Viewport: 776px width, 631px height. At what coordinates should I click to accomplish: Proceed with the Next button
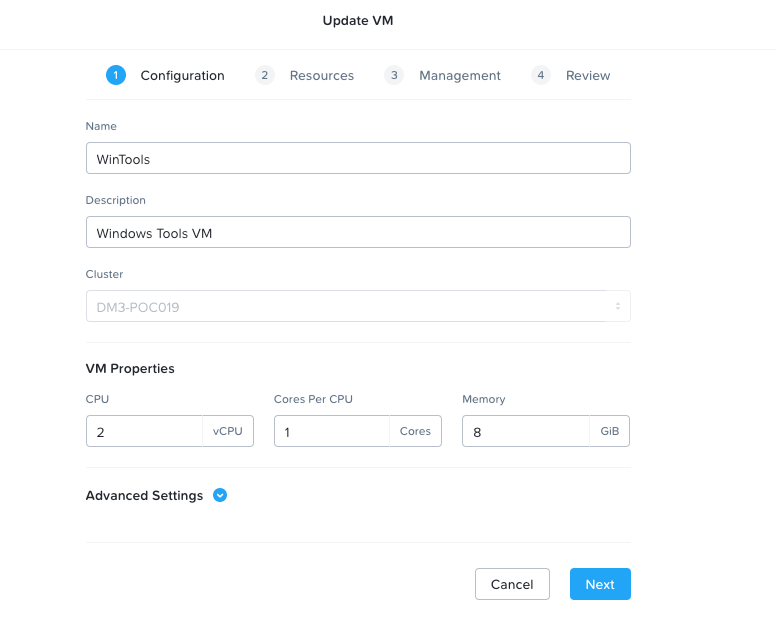click(600, 584)
